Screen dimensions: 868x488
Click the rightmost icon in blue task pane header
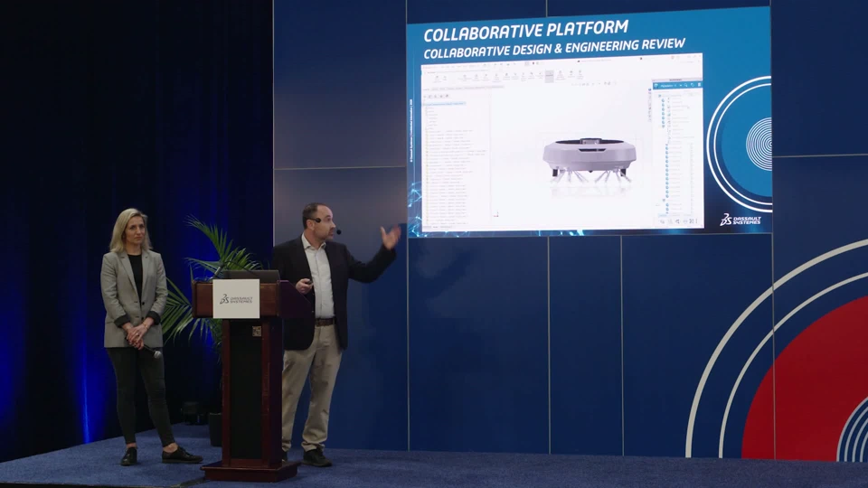point(699,85)
